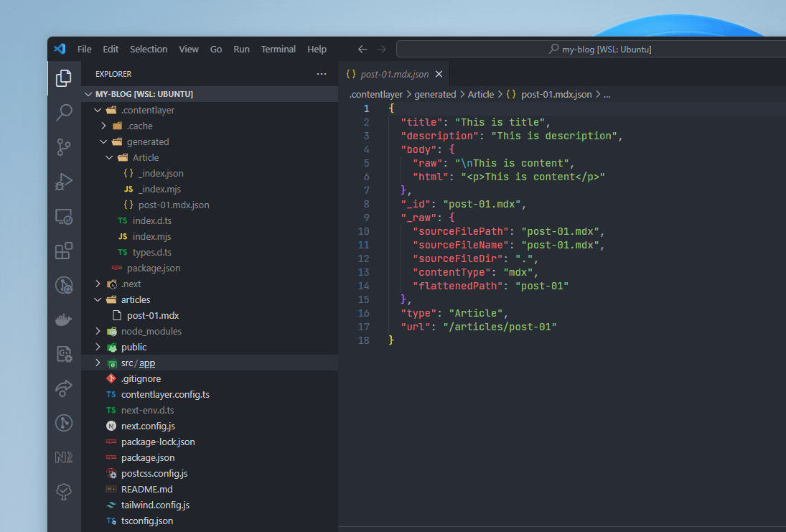Image resolution: width=786 pixels, height=532 pixels.
Task: Open the Remote Explorer view
Action: [64, 216]
